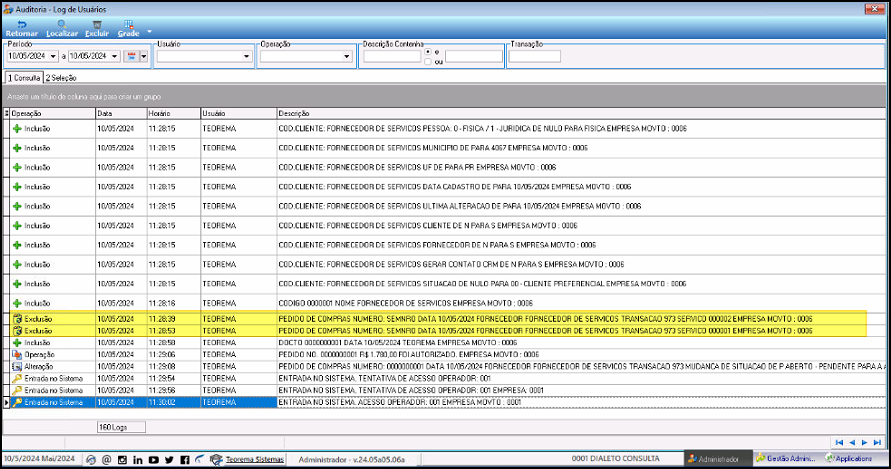This screenshot has height=469, width=891.
Task: Click Inclusão icon on UF DE PARA PR row
Action: (17, 168)
